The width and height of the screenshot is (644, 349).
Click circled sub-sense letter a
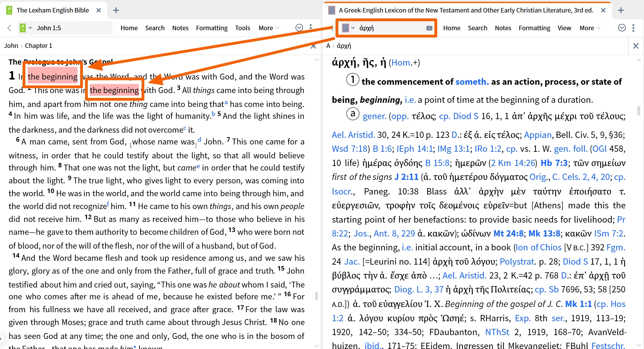click(x=353, y=114)
